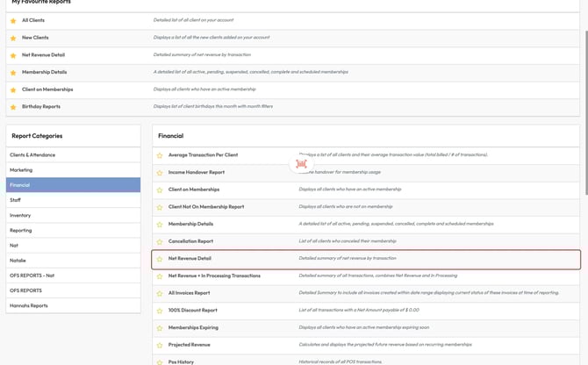
Task: Open the Client Not On Membership Report
Action: [x=206, y=207]
